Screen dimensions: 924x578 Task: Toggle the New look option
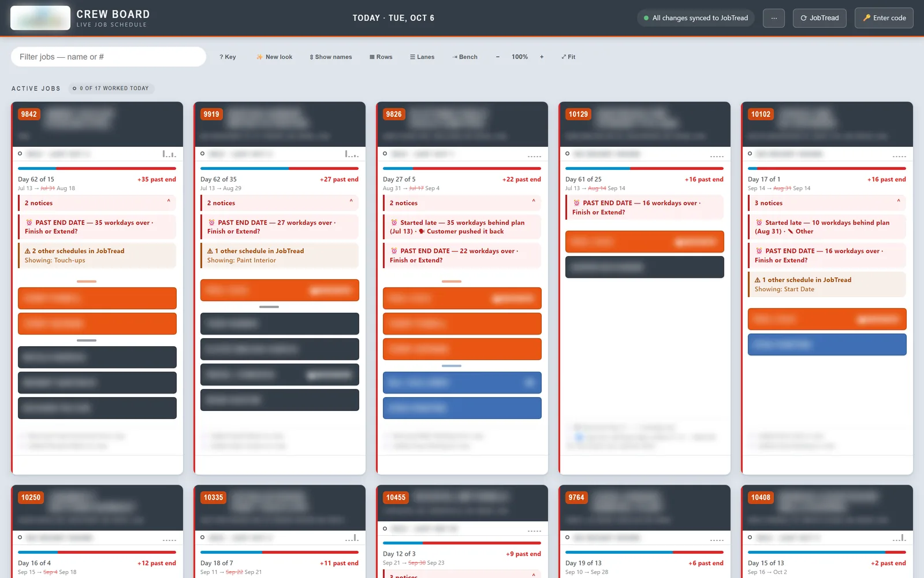[274, 57]
